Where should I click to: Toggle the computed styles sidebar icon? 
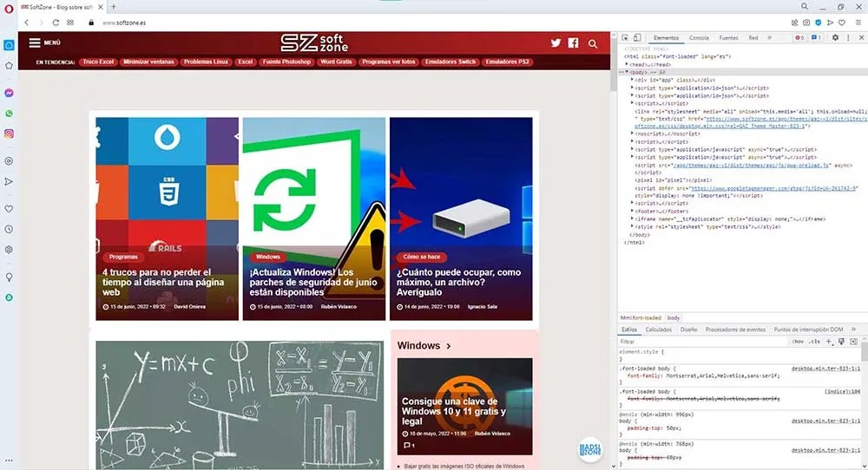[853, 342]
